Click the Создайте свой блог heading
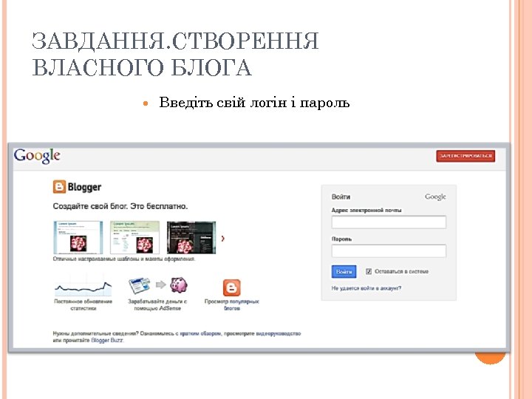532x399 pixels. (x=120, y=206)
